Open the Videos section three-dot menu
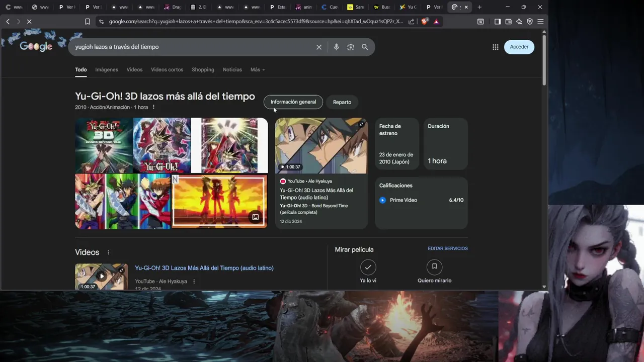 click(108, 252)
